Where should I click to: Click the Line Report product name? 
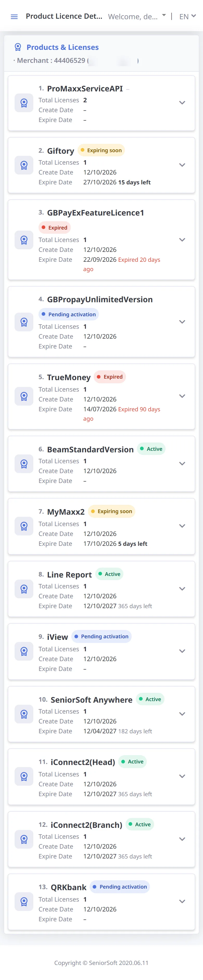69,575
